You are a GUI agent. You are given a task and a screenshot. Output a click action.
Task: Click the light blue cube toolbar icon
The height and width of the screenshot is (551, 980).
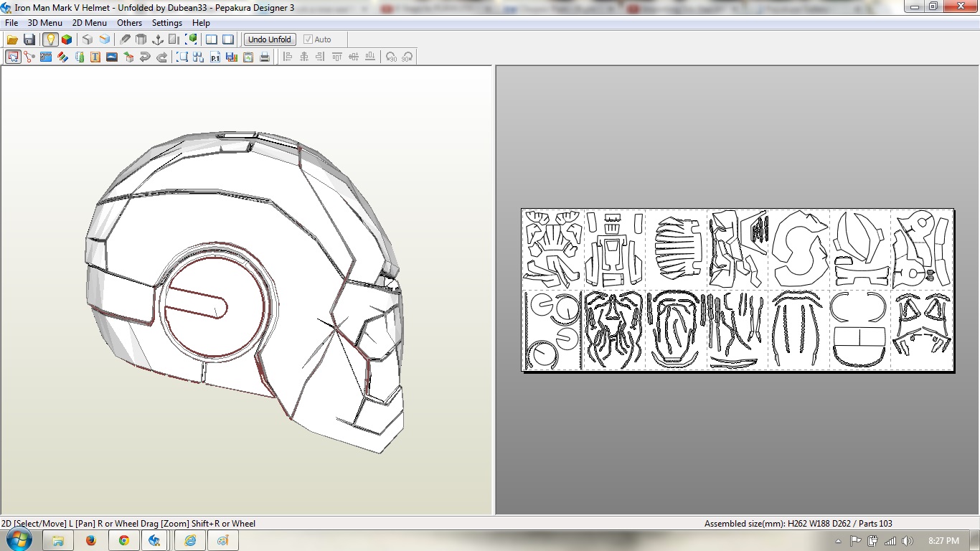pyautogui.click(x=105, y=39)
